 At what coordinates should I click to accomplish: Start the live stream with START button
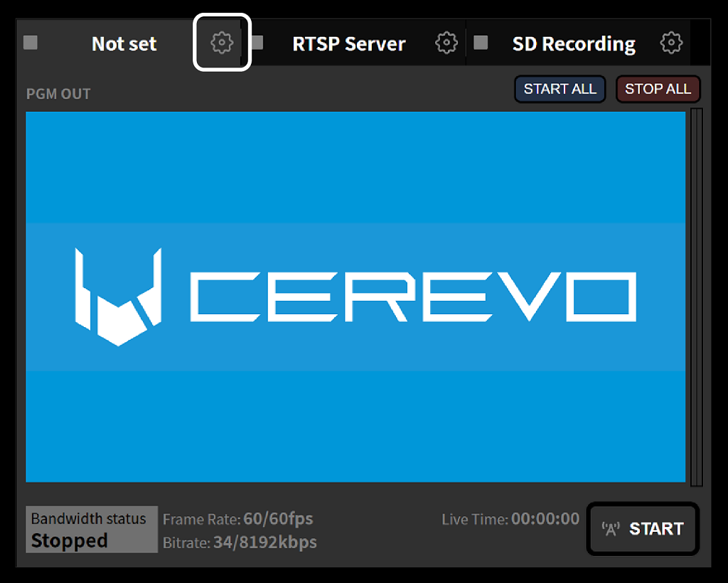click(x=643, y=529)
